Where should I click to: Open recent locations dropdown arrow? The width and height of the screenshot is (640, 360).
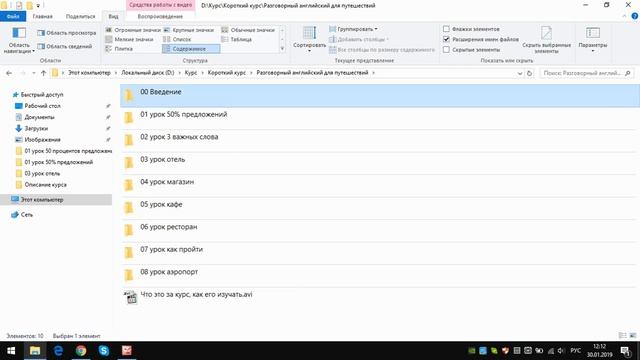coord(33,73)
